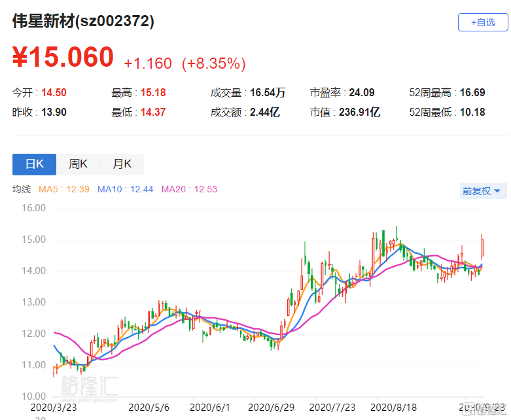Click today's open value 14.50
The image size is (511, 420).
(x=54, y=92)
